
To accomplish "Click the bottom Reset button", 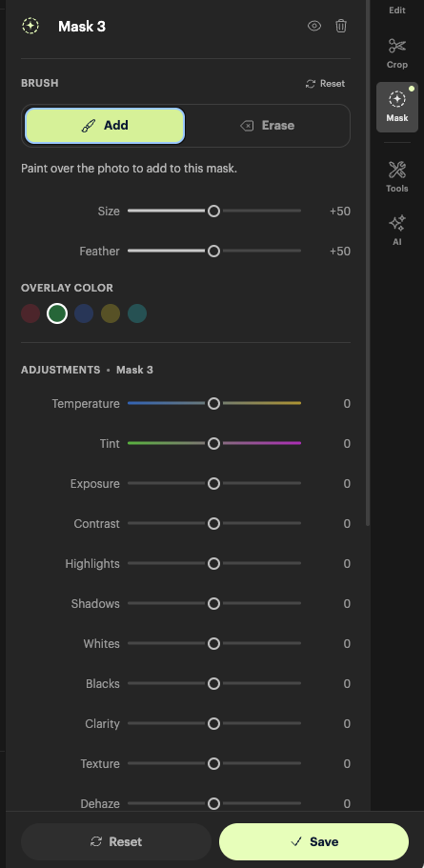I will pos(116,841).
